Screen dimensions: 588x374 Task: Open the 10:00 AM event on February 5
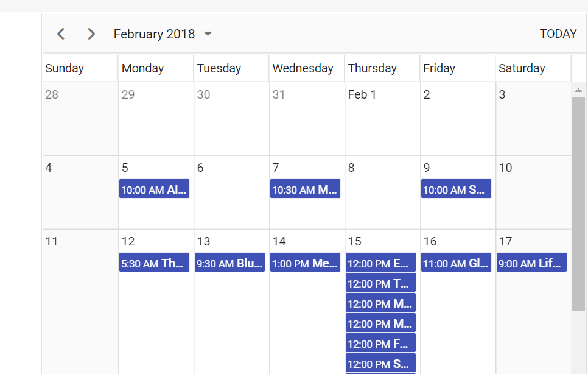154,189
